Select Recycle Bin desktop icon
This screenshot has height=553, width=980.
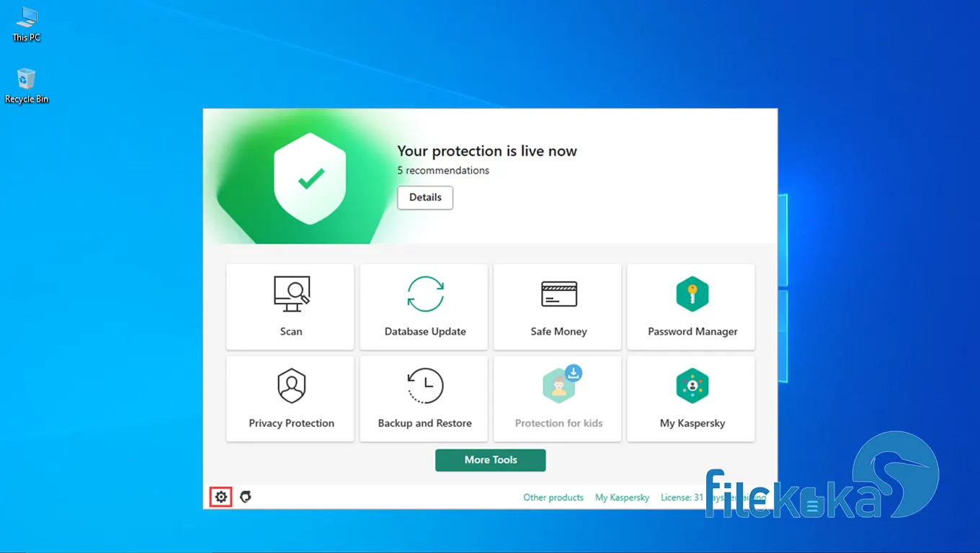tap(27, 86)
